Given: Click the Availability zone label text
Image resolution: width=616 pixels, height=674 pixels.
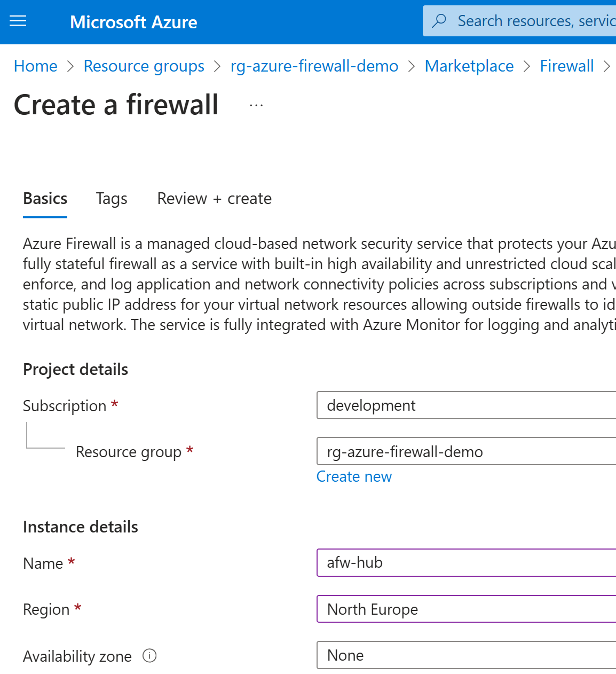Looking at the screenshot, I should tap(77, 656).
